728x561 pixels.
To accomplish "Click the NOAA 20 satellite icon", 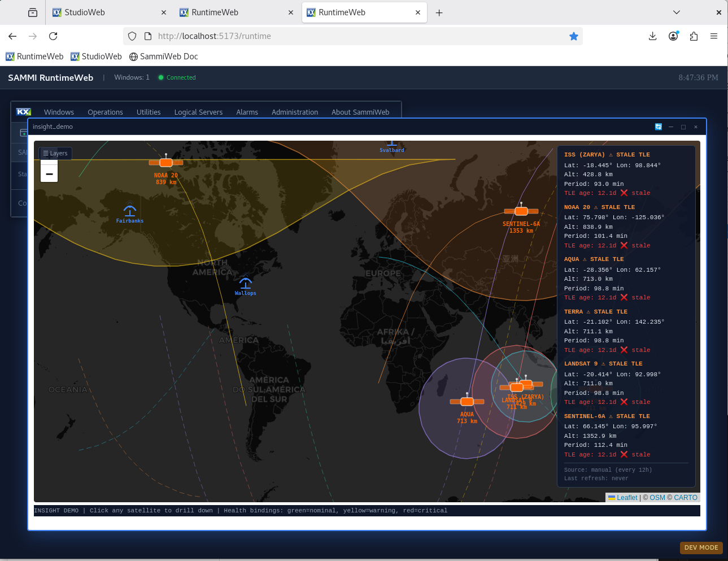I will point(166,162).
